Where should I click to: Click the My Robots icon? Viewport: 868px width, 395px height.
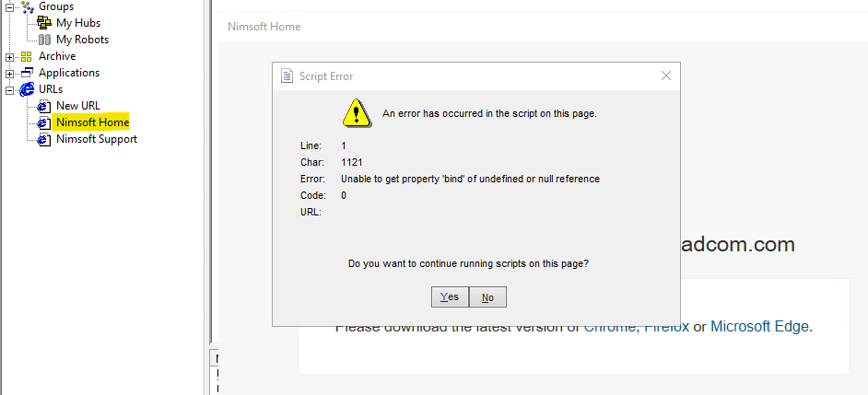tap(45, 40)
